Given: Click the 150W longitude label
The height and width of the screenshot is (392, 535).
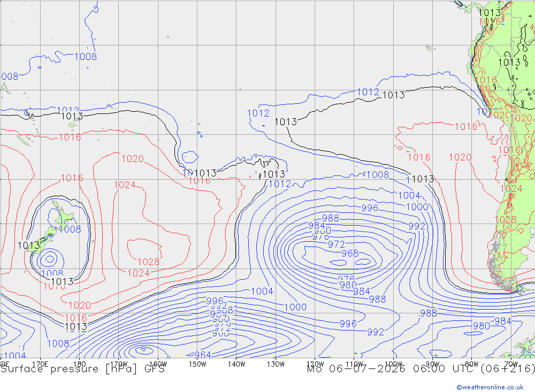Looking at the screenshot, I should (197, 364).
